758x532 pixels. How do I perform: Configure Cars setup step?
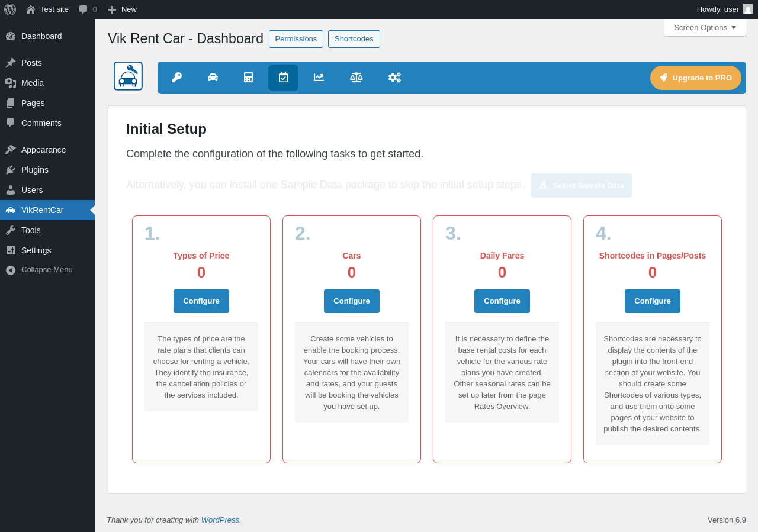(352, 301)
